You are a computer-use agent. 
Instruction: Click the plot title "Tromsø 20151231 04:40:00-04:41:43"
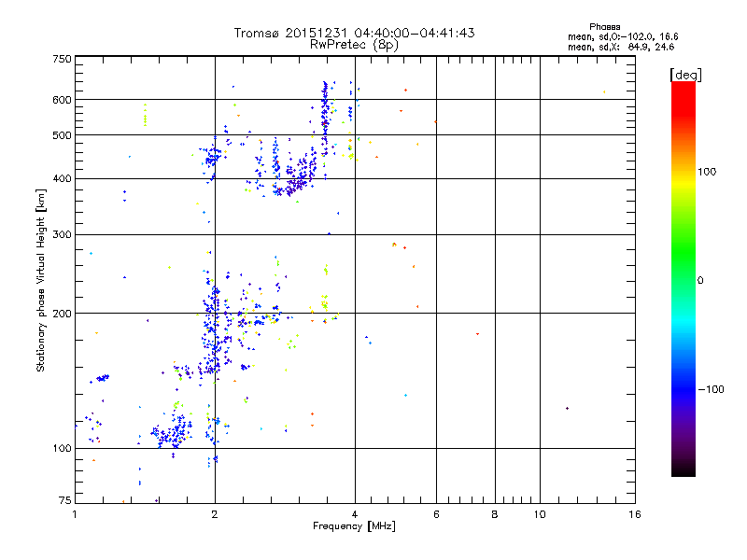pyautogui.click(x=354, y=33)
